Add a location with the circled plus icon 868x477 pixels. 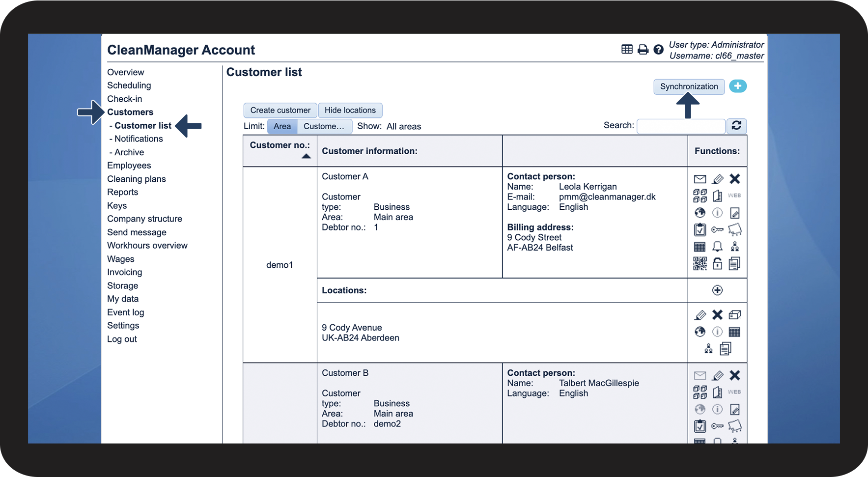click(717, 290)
